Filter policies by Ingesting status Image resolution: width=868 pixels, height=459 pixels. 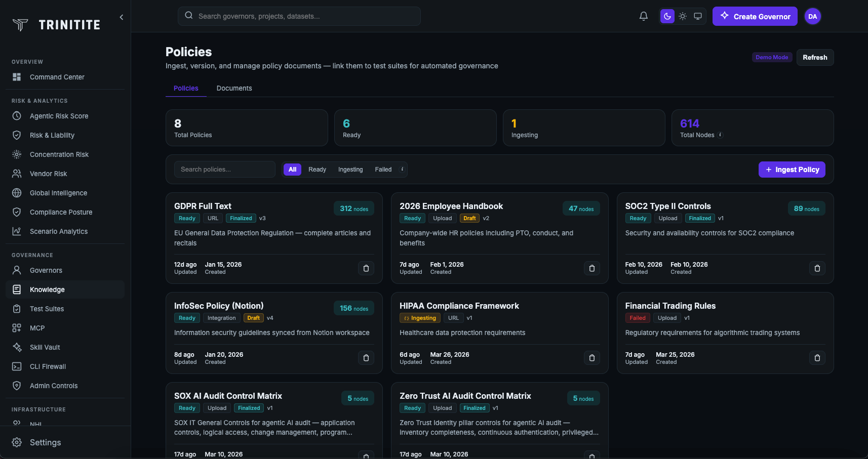350,170
